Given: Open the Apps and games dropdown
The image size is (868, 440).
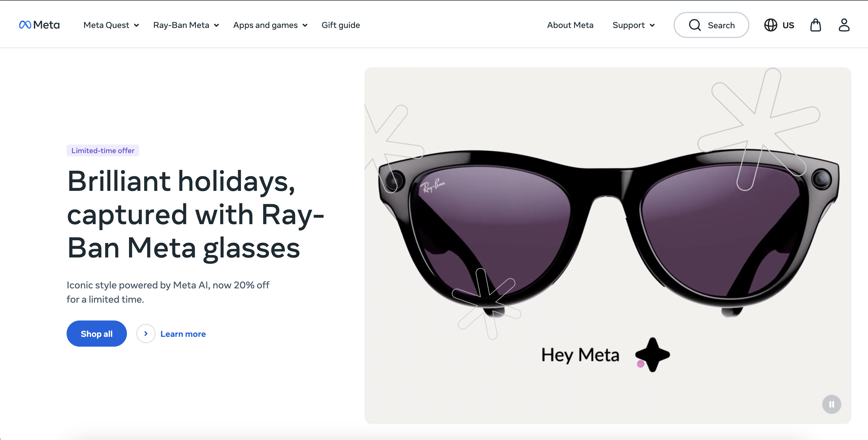Looking at the screenshot, I should (270, 25).
